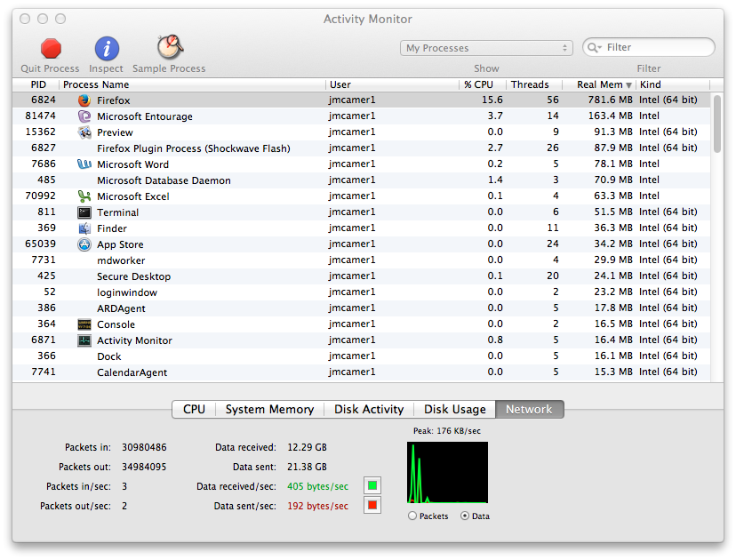Select the Network tab
The height and width of the screenshot is (560, 736).
530,409
